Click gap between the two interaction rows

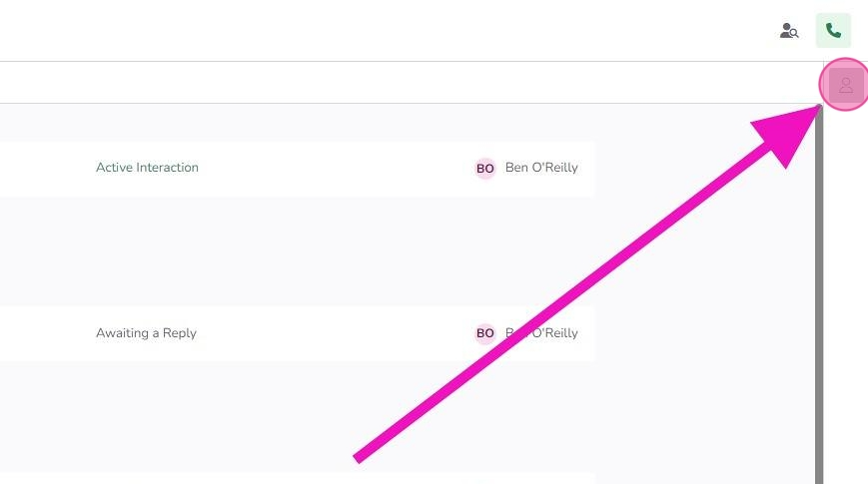tap(298, 251)
